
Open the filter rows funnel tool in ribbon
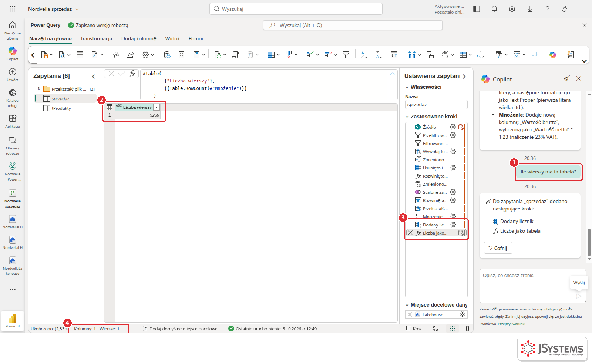(x=346, y=55)
